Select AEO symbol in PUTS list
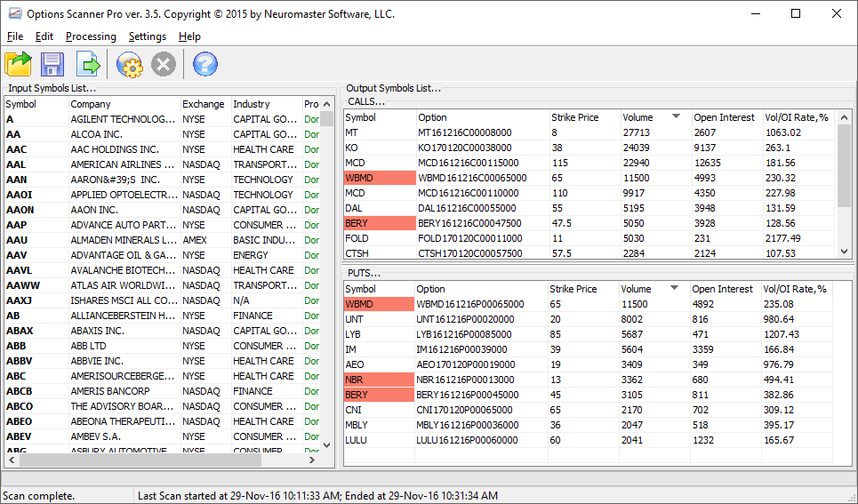858x504 pixels. [355, 364]
